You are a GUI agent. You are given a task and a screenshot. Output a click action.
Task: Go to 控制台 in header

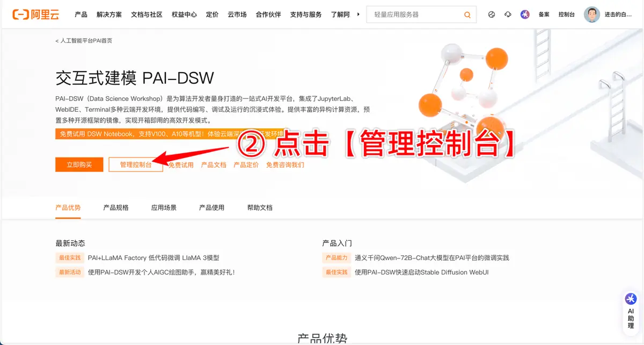(x=566, y=15)
